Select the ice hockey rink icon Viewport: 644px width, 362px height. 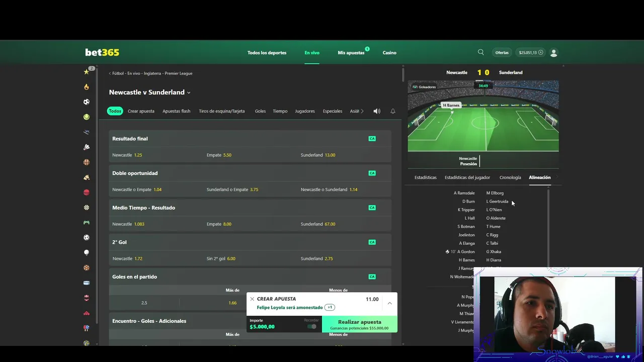coord(87,283)
